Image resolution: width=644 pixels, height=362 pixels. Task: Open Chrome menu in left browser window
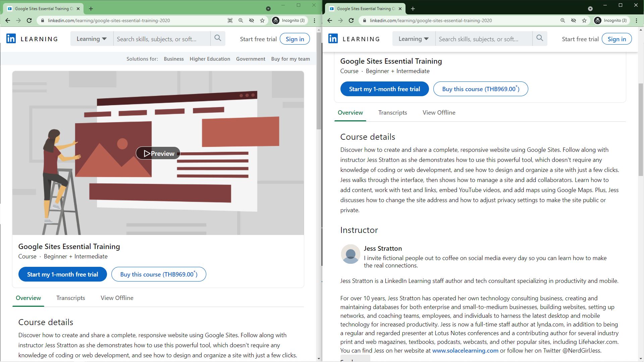click(314, 20)
